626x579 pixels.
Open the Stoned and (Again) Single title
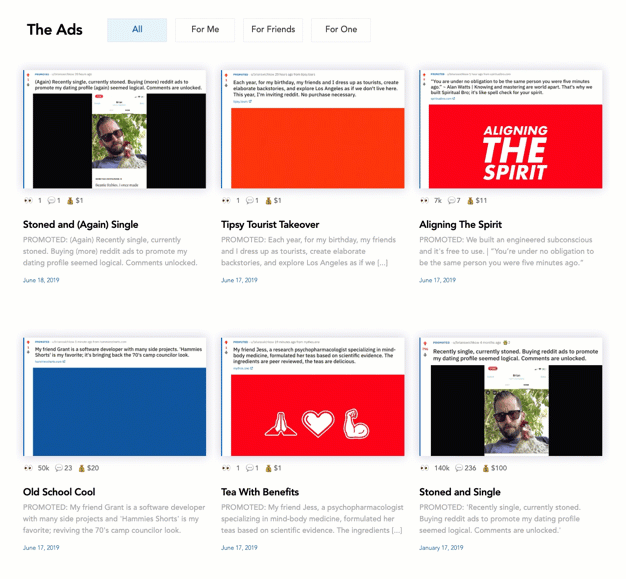pyautogui.click(x=80, y=224)
